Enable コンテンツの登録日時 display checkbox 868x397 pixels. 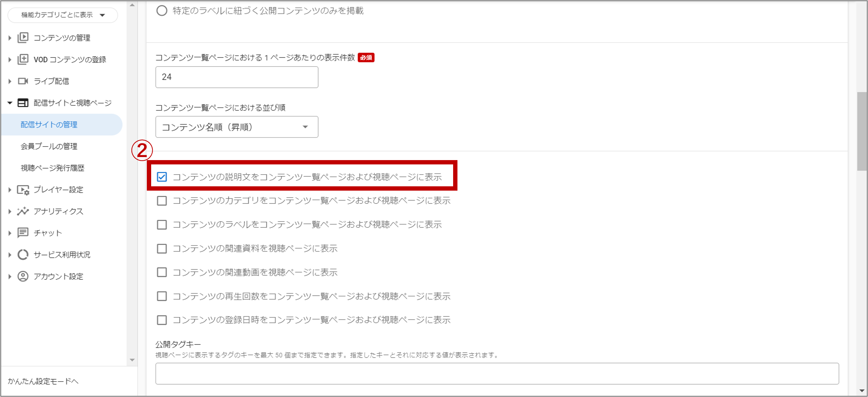162,320
